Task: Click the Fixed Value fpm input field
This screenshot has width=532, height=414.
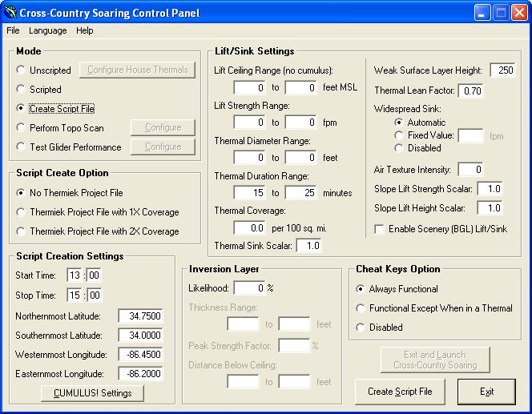Action: (x=470, y=135)
